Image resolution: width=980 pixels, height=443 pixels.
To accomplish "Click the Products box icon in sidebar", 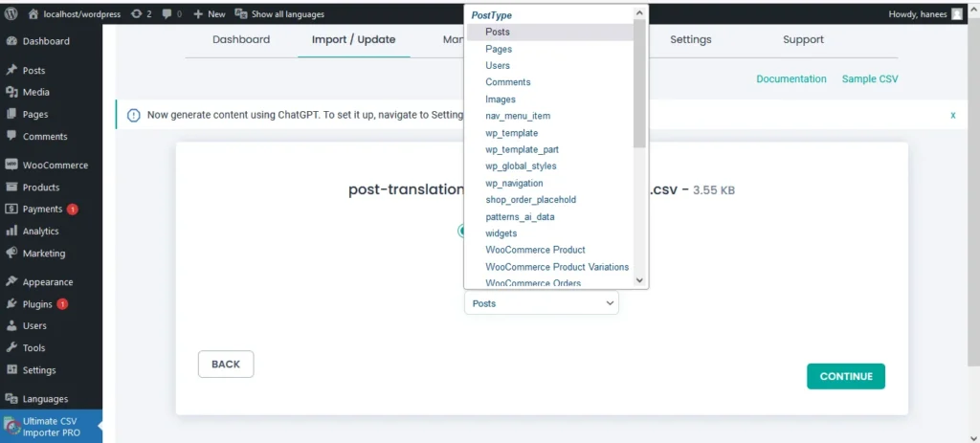I will click(11, 187).
